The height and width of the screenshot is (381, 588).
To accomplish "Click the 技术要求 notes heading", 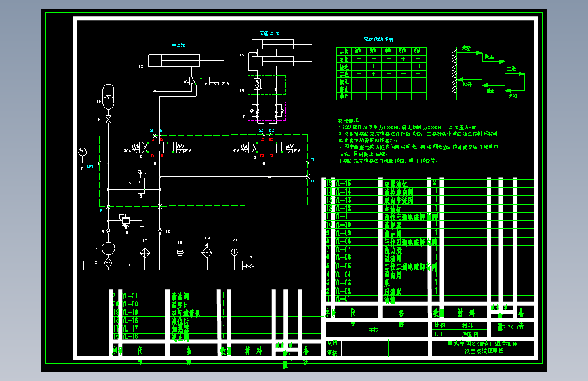I will (x=349, y=121).
